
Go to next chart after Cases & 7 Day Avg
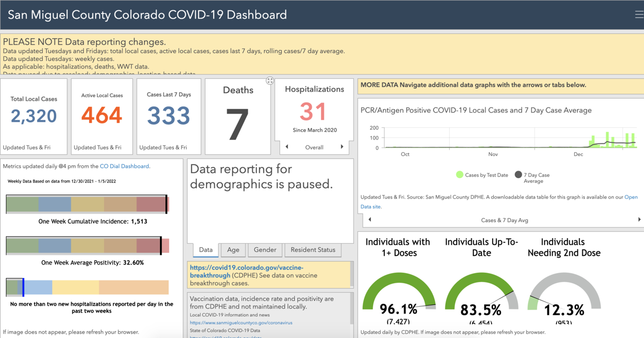(x=639, y=219)
